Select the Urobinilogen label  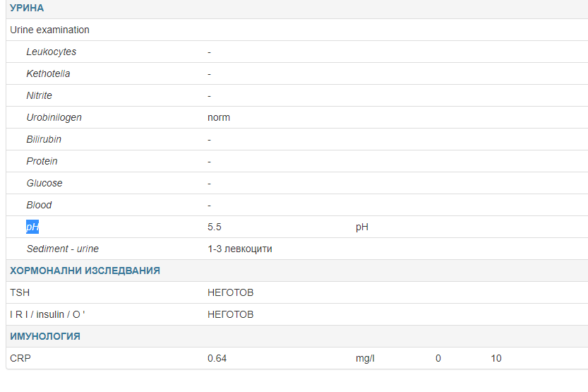54,117
